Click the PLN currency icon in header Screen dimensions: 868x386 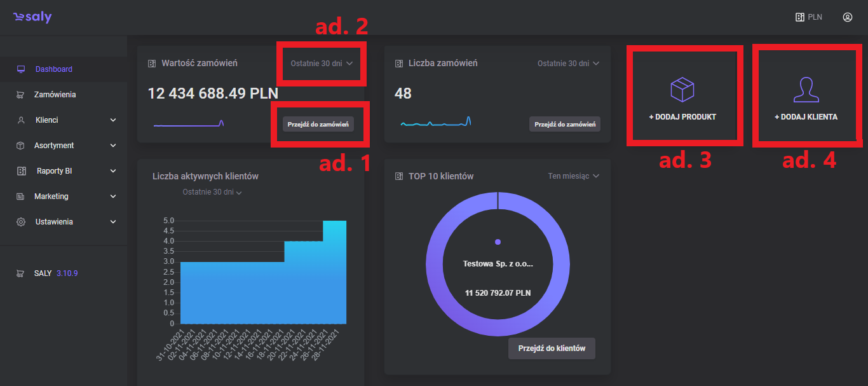click(x=800, y=17)
